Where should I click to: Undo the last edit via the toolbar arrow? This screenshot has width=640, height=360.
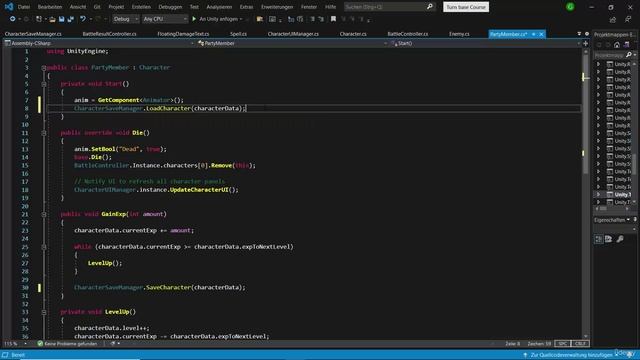(83, 19)
